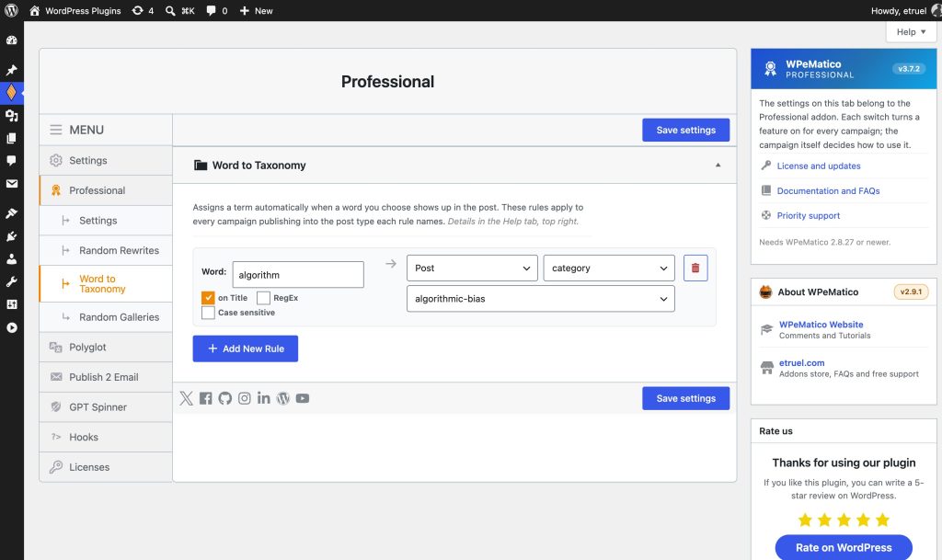The height and width of the screenshot is (560, 942).
Task: Open the Post type dropdown
Action: [472, 268]
